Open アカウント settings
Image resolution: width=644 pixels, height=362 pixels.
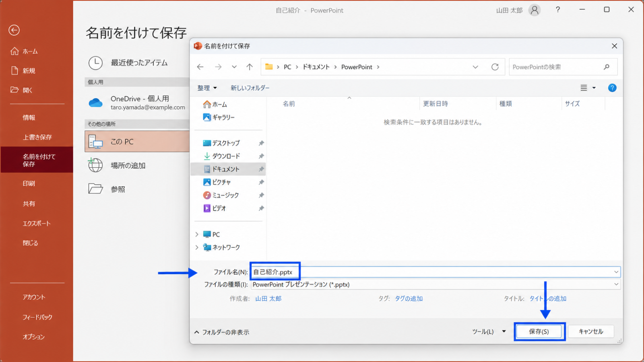(34, 297)
